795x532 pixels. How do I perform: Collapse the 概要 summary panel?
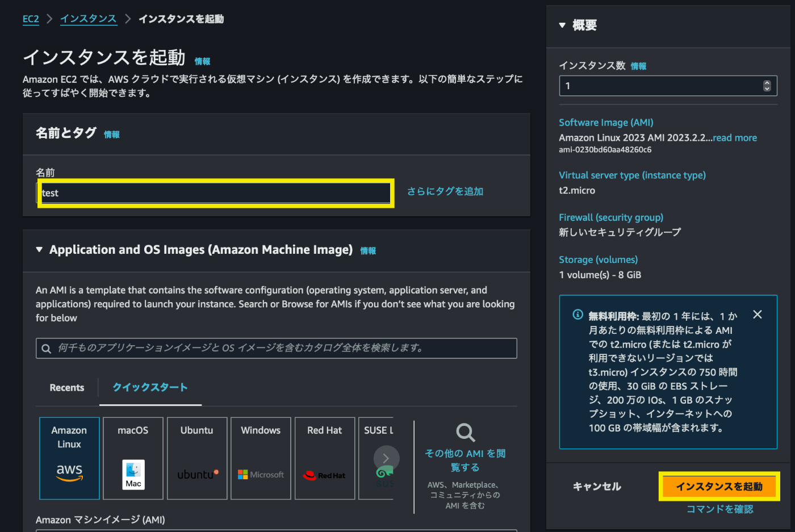click(562, 25)
